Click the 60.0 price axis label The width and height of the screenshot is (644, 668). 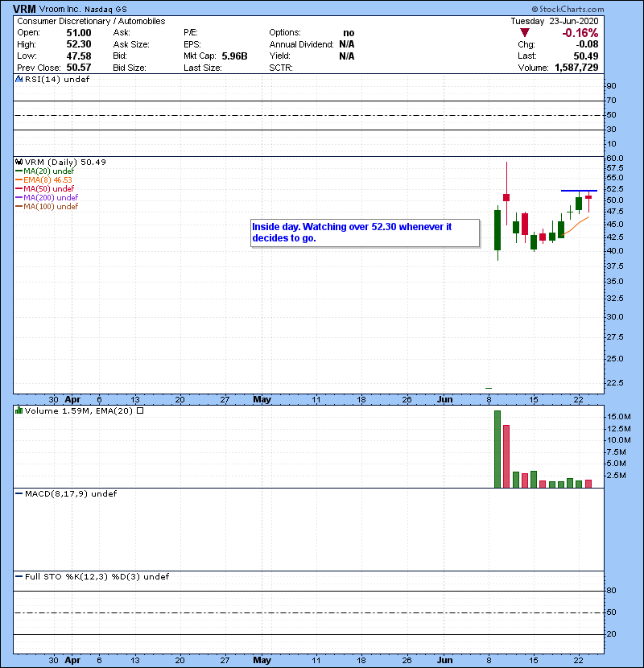614,158
